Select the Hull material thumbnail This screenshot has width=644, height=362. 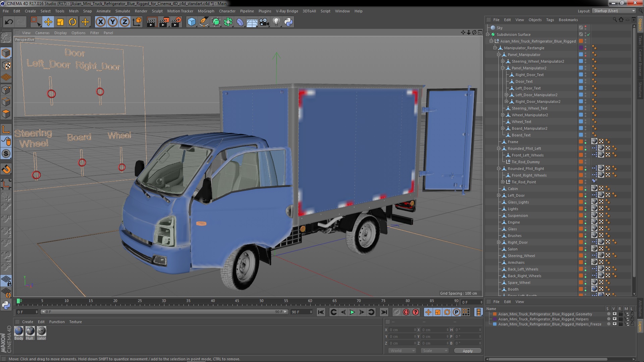point(30,331)
